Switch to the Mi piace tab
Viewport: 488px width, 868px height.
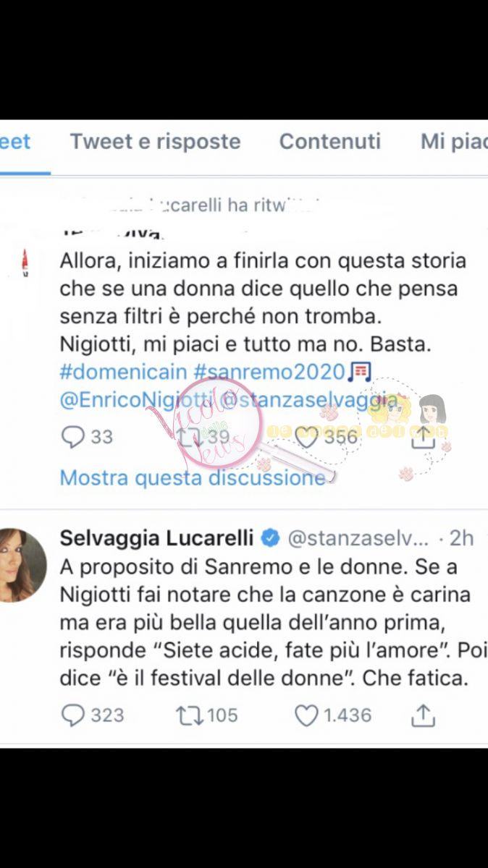click(455, 141)
